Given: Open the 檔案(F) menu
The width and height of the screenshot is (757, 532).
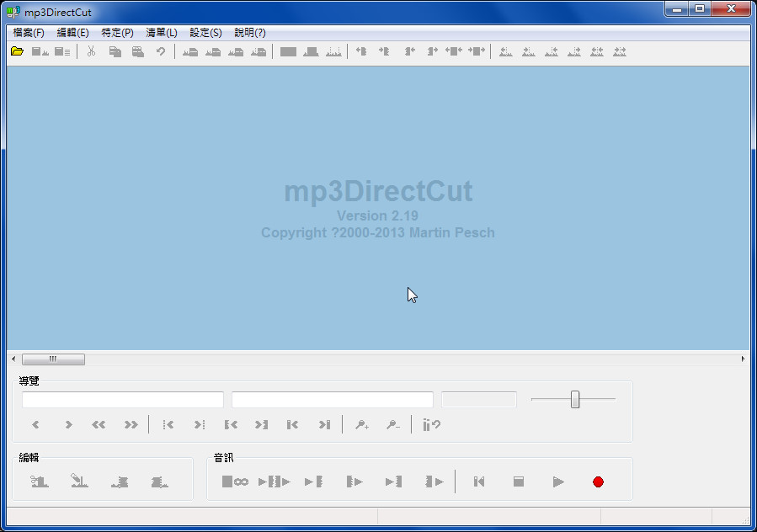Looking at the screenshot, I should [x=29, y=33].
